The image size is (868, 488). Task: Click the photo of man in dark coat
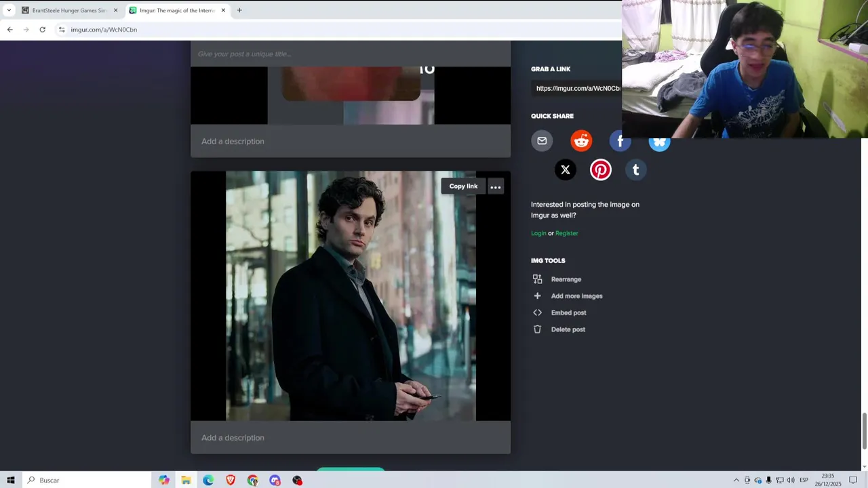coord(351,296)
